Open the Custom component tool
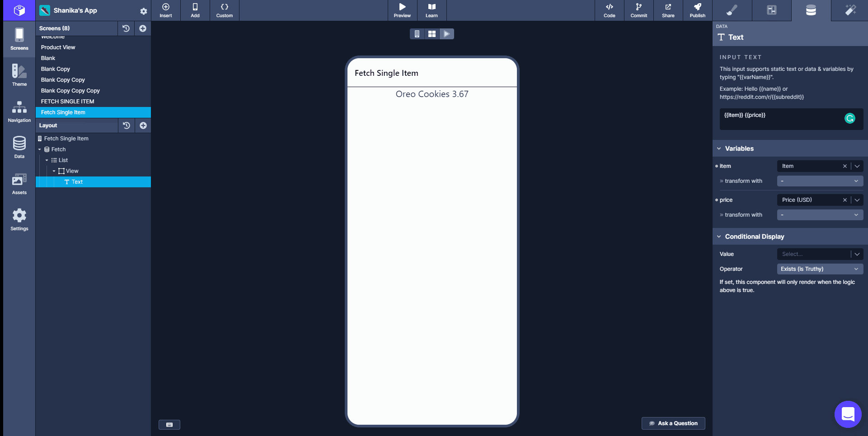The height and width of the screenshot is (436, 868). (224, 10)
